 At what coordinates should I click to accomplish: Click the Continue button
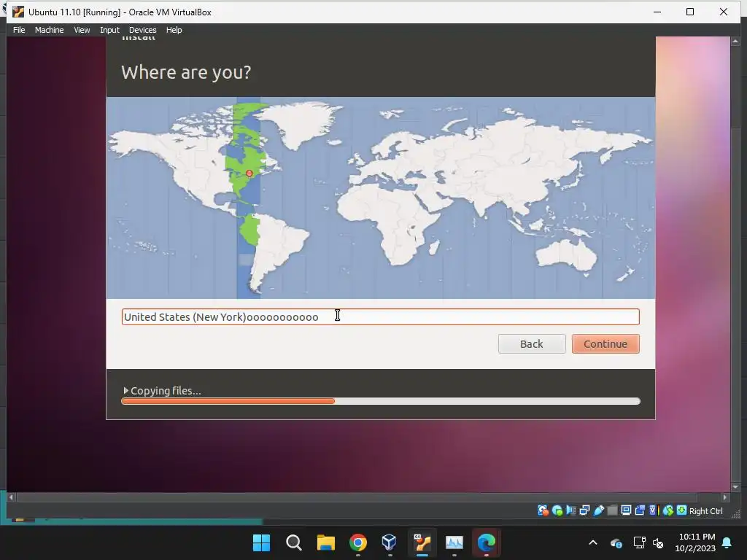coord(605,344)
